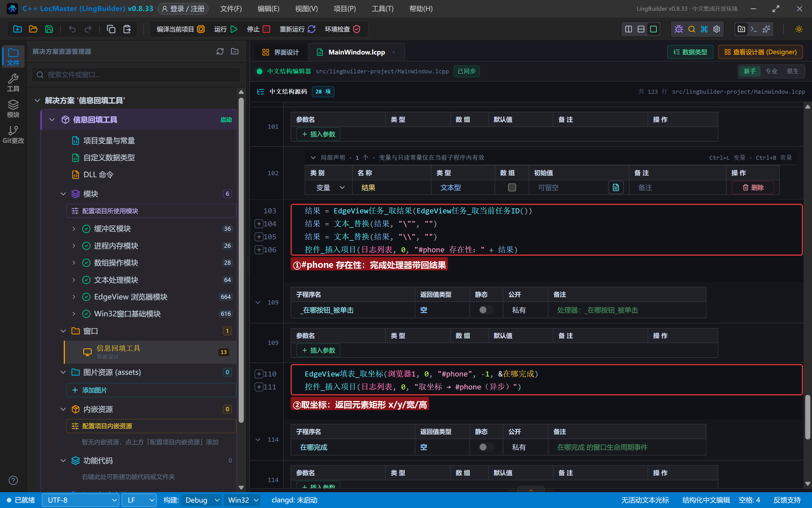Screen dimensions: 812x508
Task: Click 查看设计器 (Designer) button
Action: click(x=760, y=52)
